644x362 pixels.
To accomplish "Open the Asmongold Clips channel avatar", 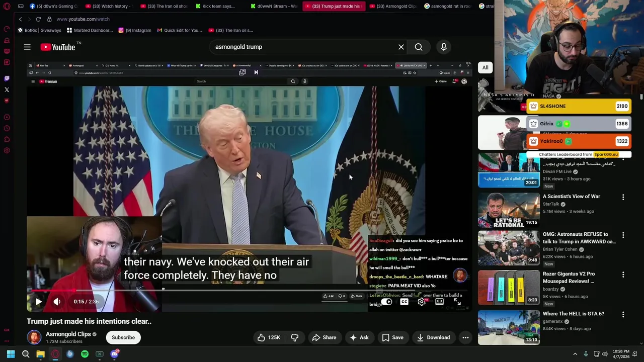I will click(34, 337).
